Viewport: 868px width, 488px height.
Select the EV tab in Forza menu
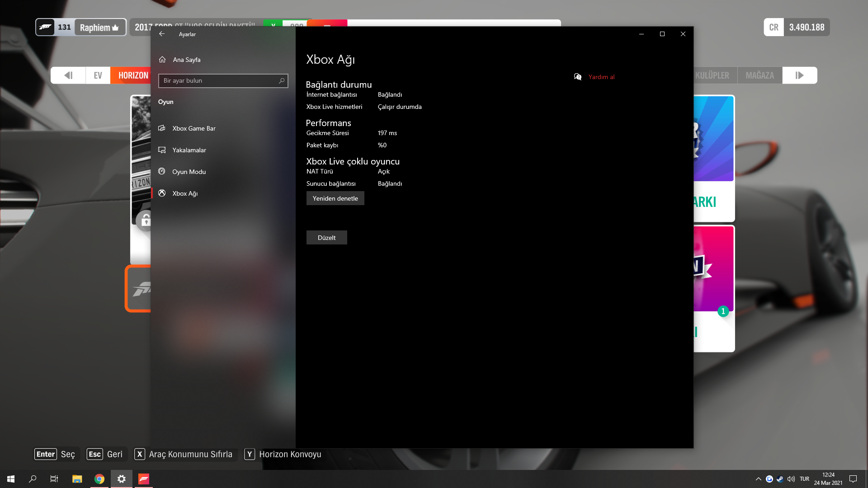pos(98,75)
